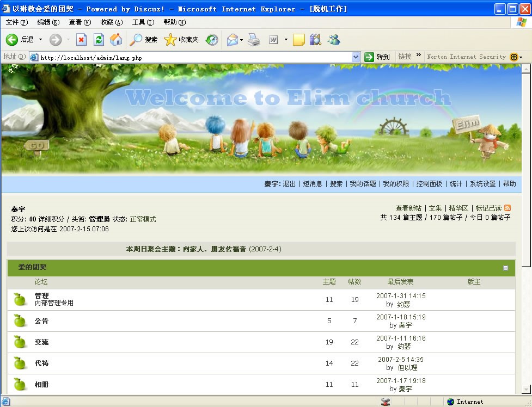Open the 工具(T) menu
The width and height of the screenshot is (532, 407).
click(x=143, y=22)
